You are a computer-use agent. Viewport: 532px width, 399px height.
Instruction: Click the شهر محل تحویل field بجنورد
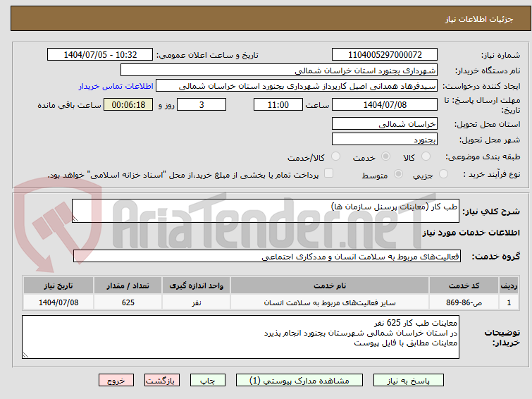coord(385,139)
